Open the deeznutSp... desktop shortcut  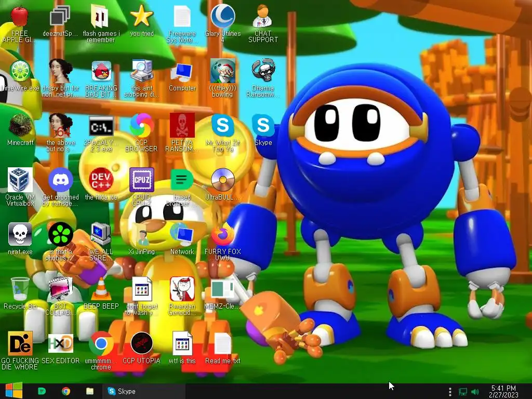[60, 16]
